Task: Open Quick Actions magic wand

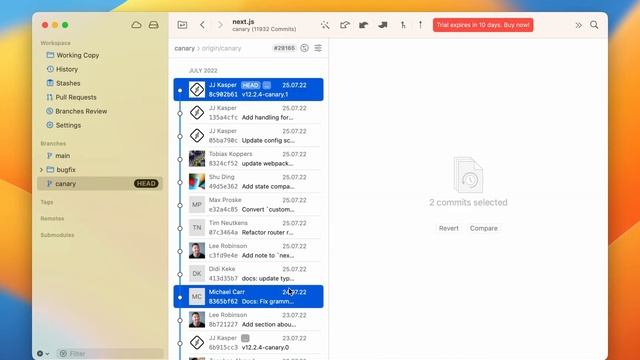Action: click(325, 25)
